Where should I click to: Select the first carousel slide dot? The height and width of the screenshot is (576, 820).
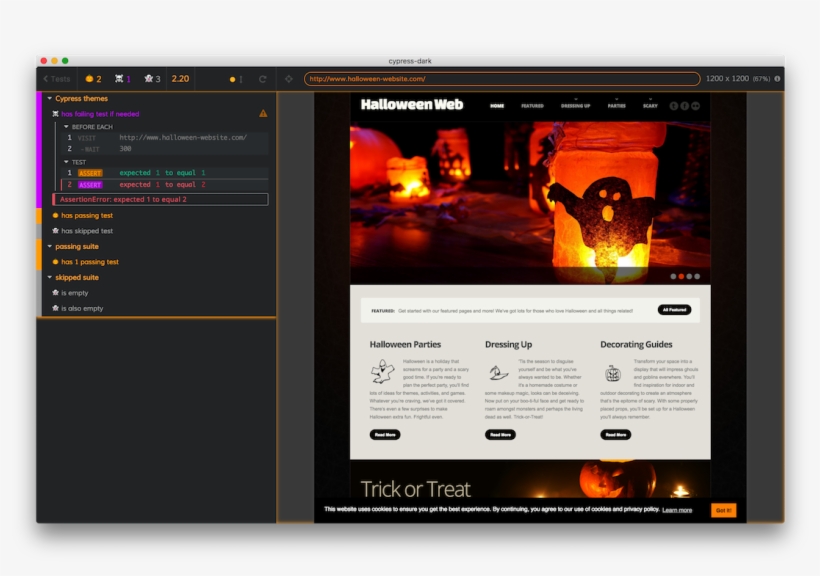(674, 276)
